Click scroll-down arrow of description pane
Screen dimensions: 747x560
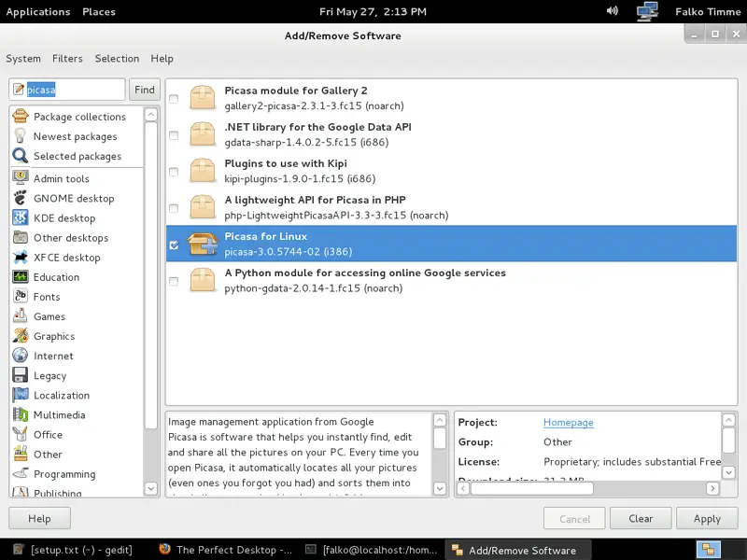tap(440, 488)
